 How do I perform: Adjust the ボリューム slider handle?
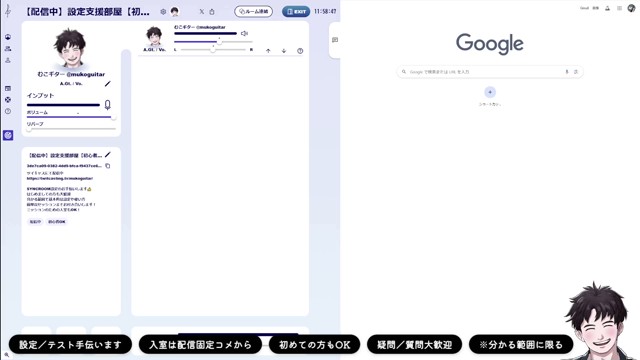[x=113, y=117]
